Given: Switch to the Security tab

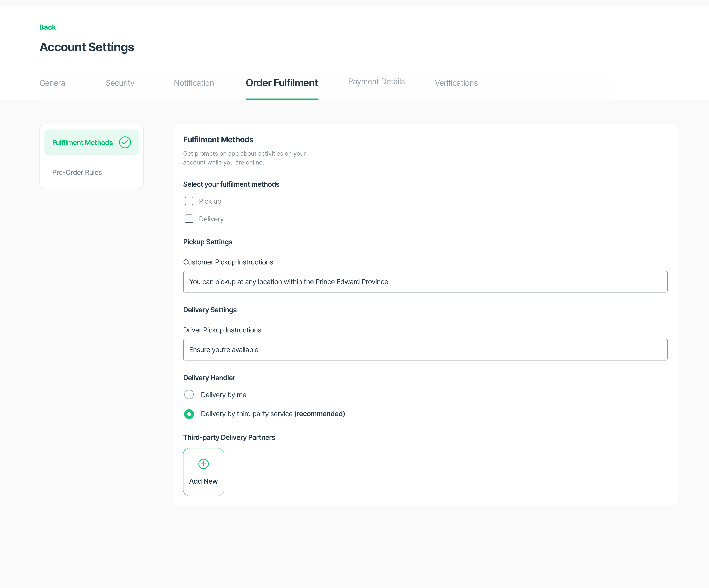Looking at the screenshot, I should point(120,83).
